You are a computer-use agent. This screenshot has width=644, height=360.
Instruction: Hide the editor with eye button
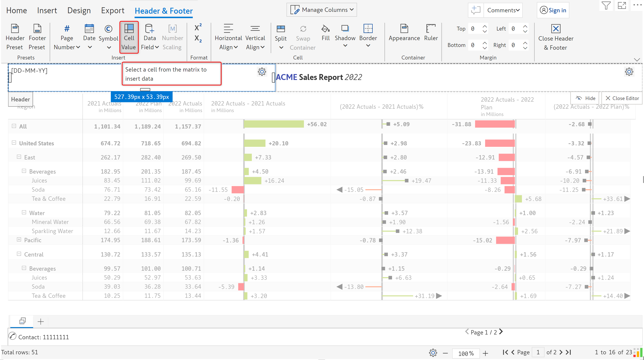tap(585, 98)
